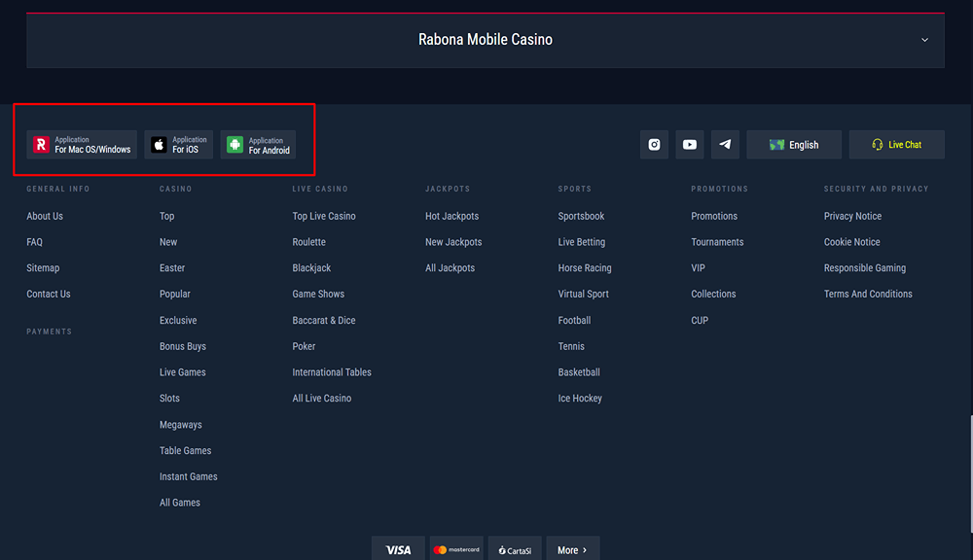Open Instant Games
This screenshot has width=973, height=560.
(x=189, y=476)
